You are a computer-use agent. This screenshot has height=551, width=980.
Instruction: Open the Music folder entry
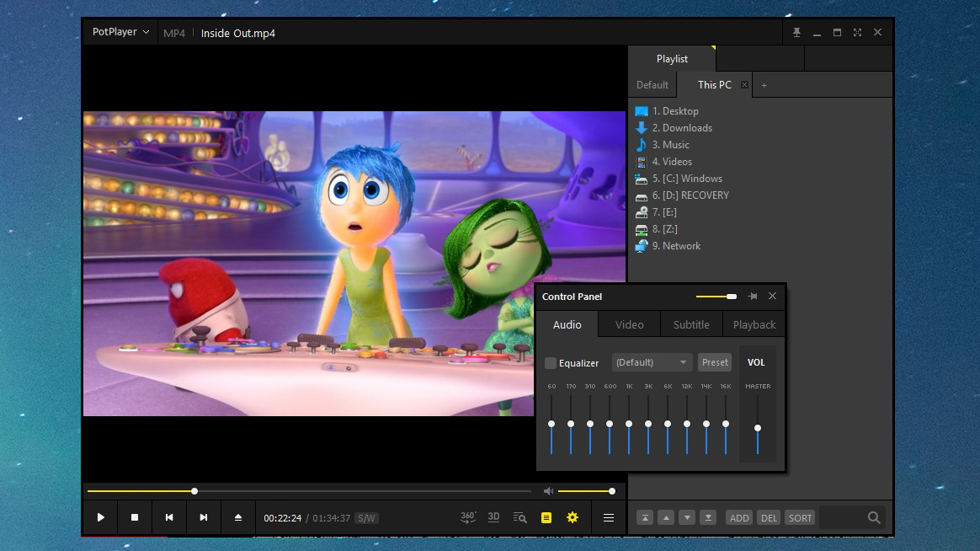pos(663,145)
